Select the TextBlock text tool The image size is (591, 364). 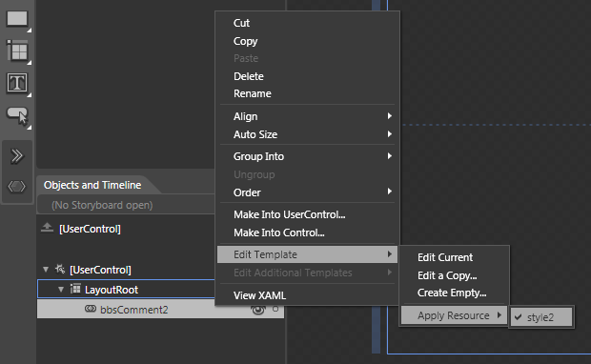pyautogui.click(x=17, y=83)
